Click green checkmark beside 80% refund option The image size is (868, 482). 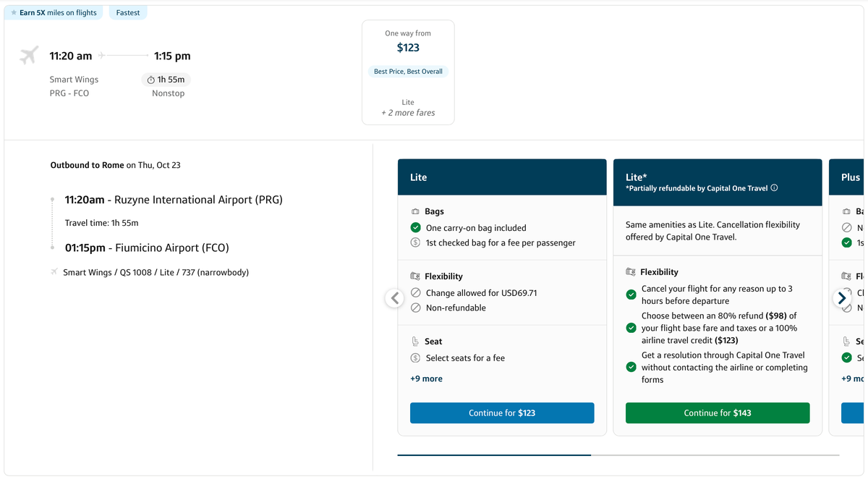tap(631, 328)
